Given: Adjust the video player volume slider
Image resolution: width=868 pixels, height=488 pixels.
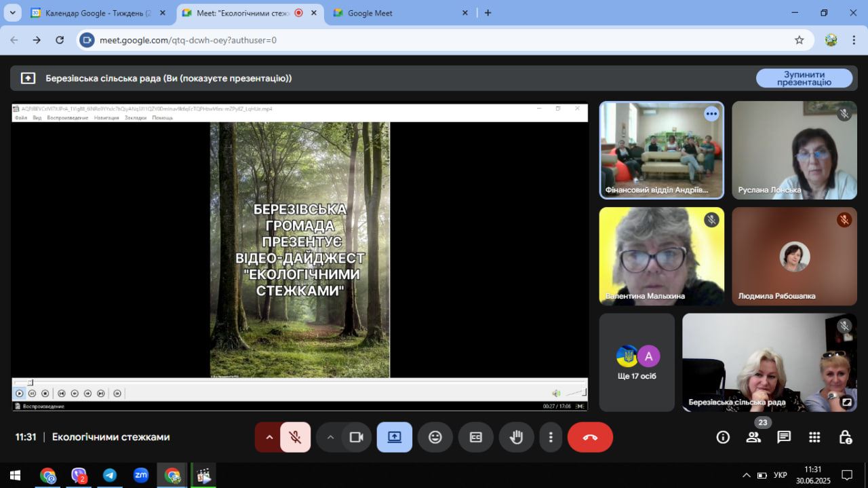Looking at the screenshot, I should 575,393.
